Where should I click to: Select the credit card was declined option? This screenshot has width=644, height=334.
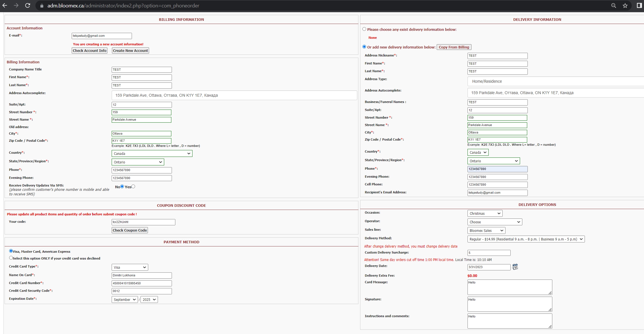11,258
